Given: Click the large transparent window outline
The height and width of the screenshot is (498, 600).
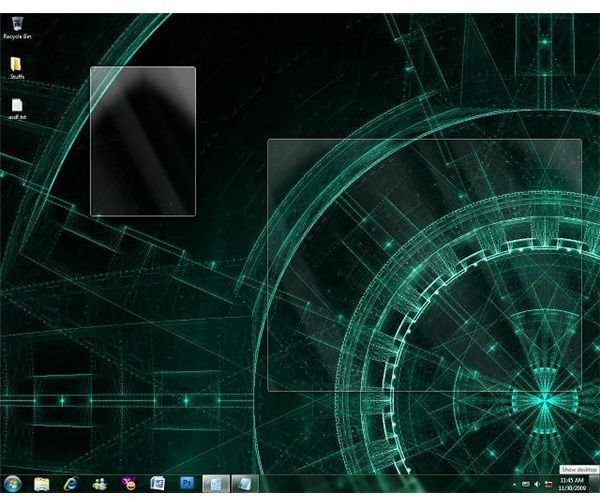Looking at the screenshot, I should pos(424,265).
